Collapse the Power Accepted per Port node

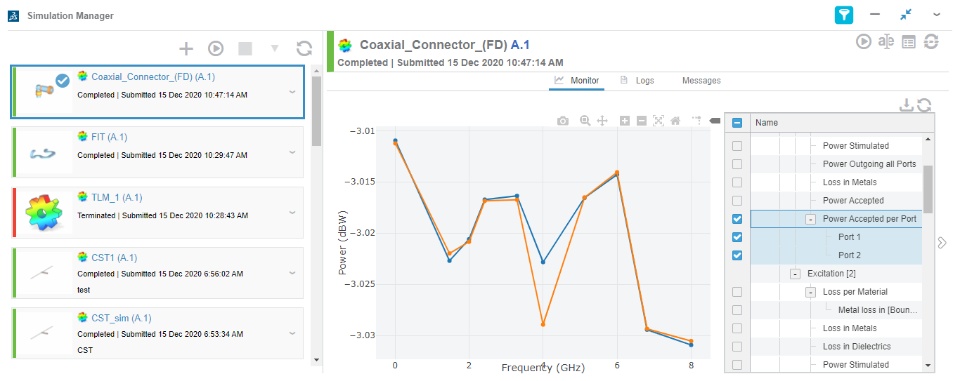[811, 219]
